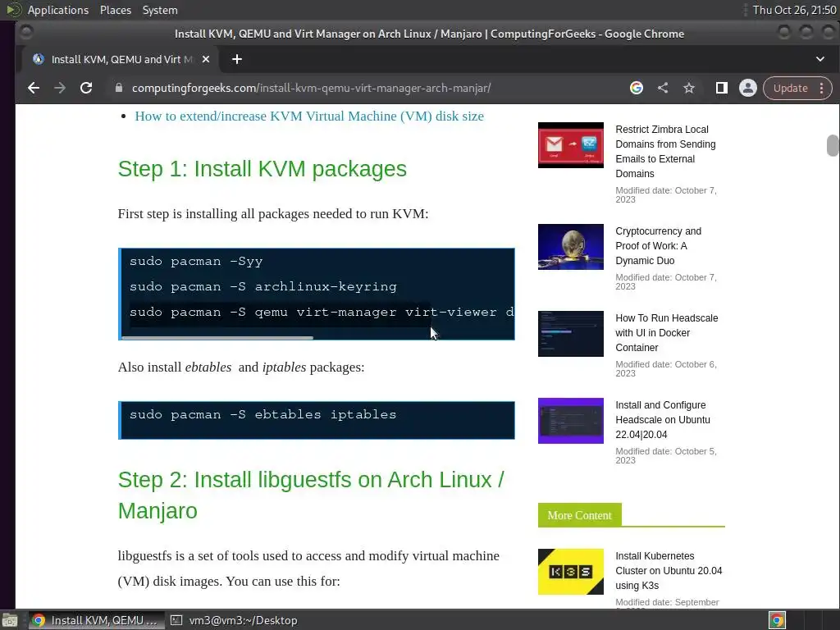Click the ebtables iptables command block
Image resolution: width=840 pixels, height=630 pixels.
pyautogui.click(x=317, y=420)
